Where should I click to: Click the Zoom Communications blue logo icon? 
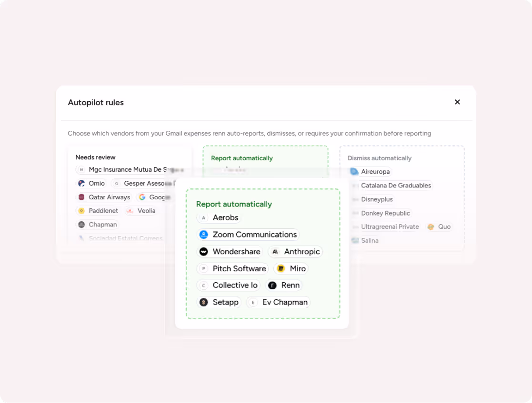203,235
